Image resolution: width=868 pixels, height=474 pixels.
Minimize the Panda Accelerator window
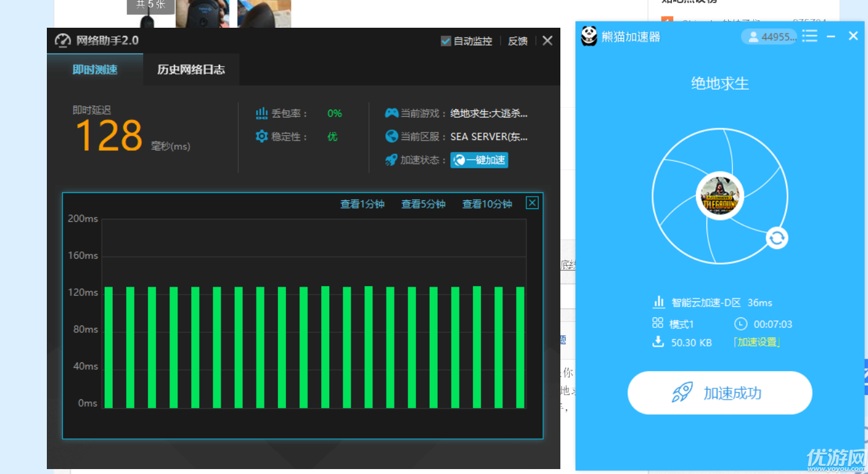[831, 36]
